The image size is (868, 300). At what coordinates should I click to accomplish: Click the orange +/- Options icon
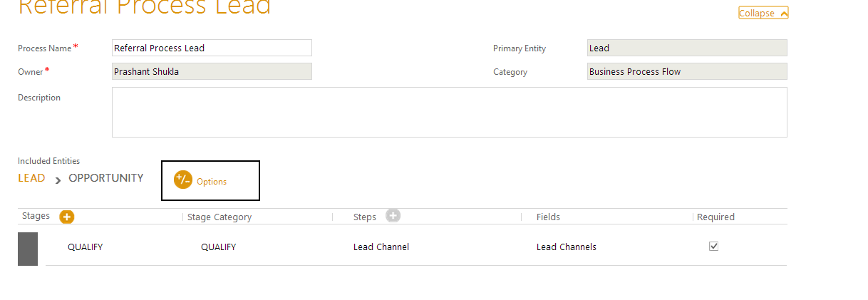click(183, 180)
